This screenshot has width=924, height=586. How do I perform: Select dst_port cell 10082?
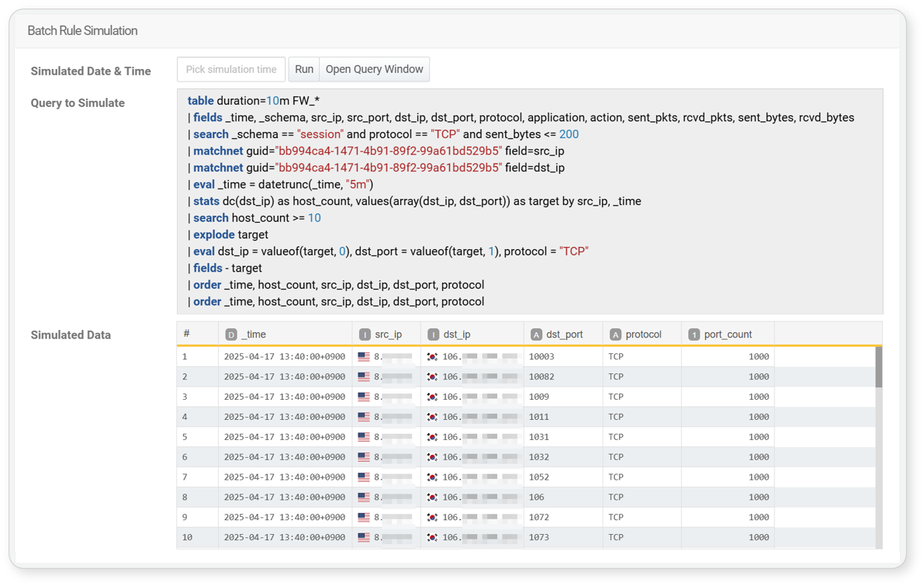click(x=562, y=376)
